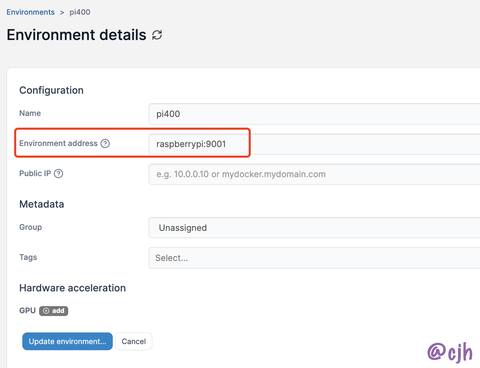Click the Name field label
The width and height of the screenshot is (480, 368).
30,113
